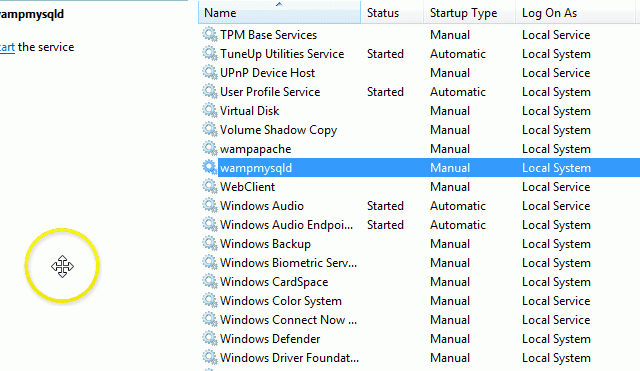The height and width of the screenshot is (371, 640).
Task: Click Manual startup type of wampapache
Action: 450,149
